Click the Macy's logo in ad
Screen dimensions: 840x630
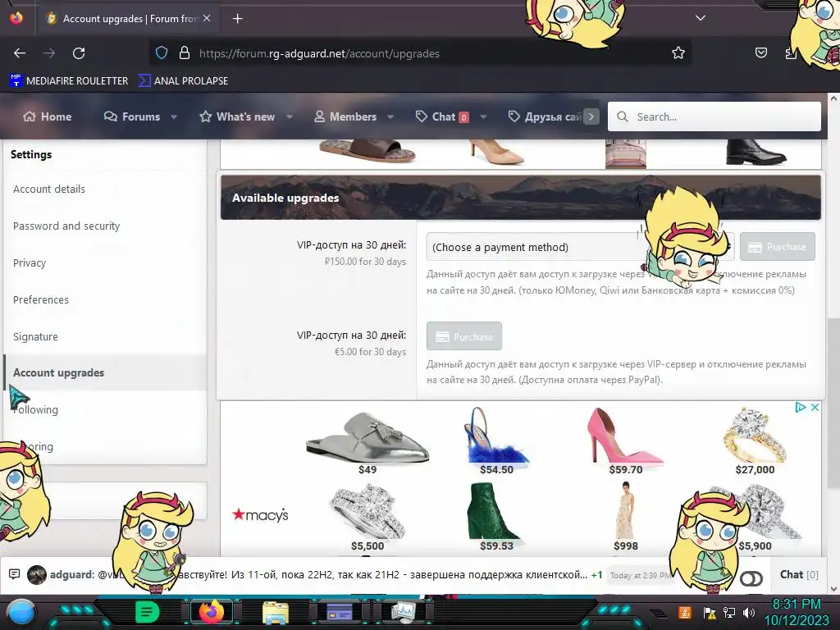point(260,515)
